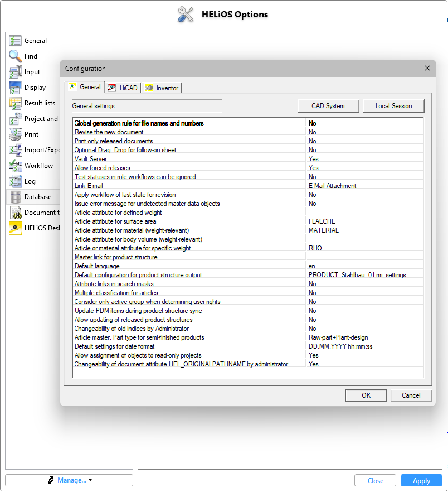Click the Find magnifier icon
Viewport: 448px width, 492px height.
(15, 56)
